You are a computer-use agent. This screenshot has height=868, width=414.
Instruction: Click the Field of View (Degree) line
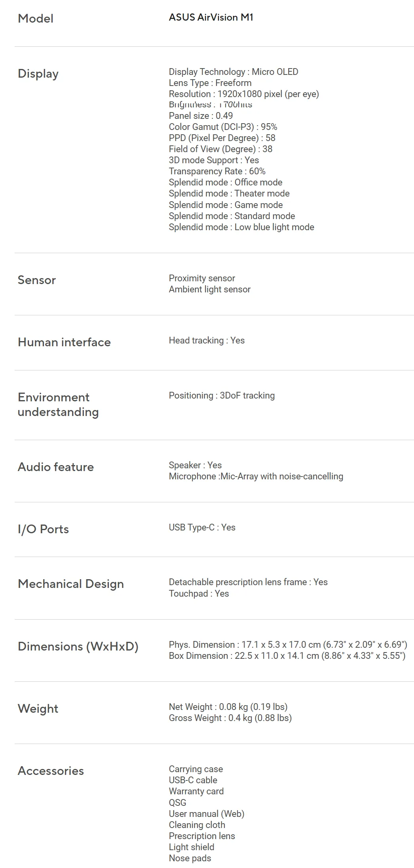[220, 149]
